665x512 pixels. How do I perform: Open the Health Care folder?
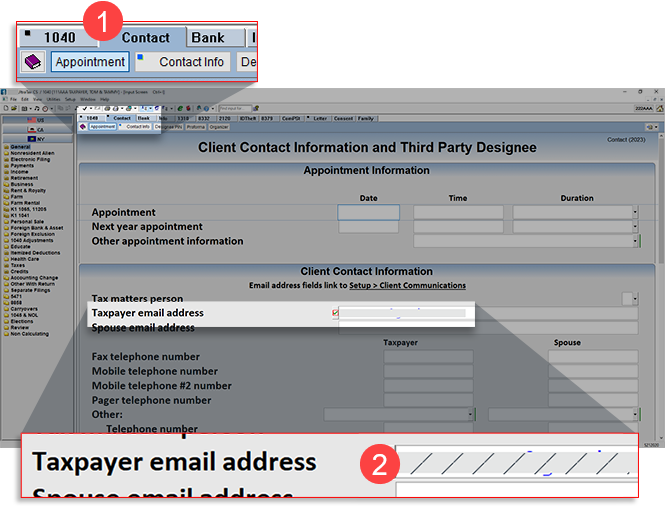[x=22, y=259]
